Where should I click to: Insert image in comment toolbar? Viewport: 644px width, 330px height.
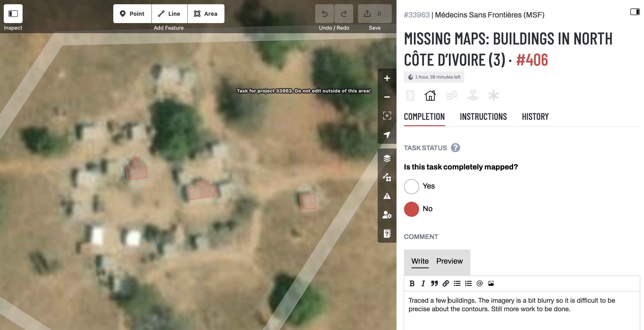(491, 283)
